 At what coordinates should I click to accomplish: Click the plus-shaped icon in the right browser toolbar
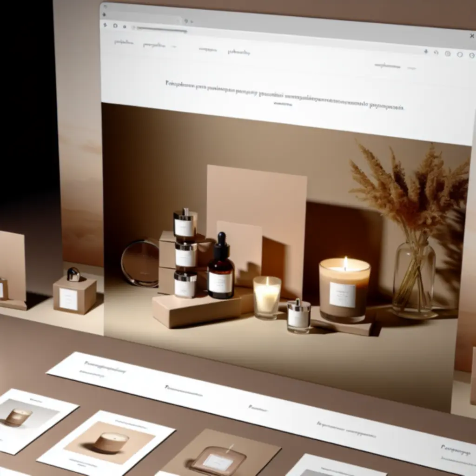pos(426,52)
